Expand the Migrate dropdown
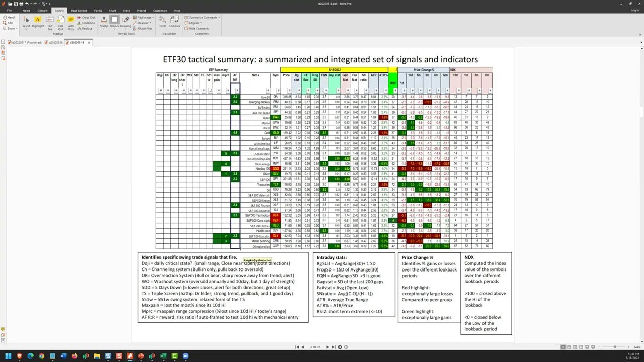 tap(193, 23)
